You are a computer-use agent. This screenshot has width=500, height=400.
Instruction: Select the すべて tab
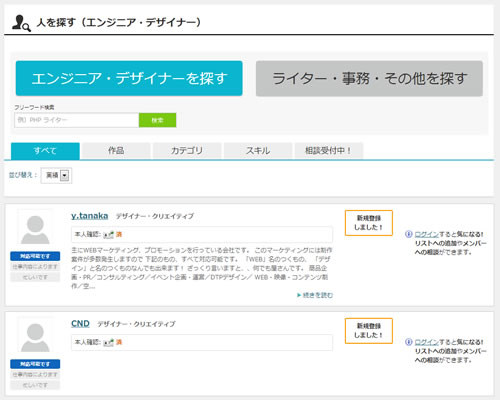coord(45,151)
